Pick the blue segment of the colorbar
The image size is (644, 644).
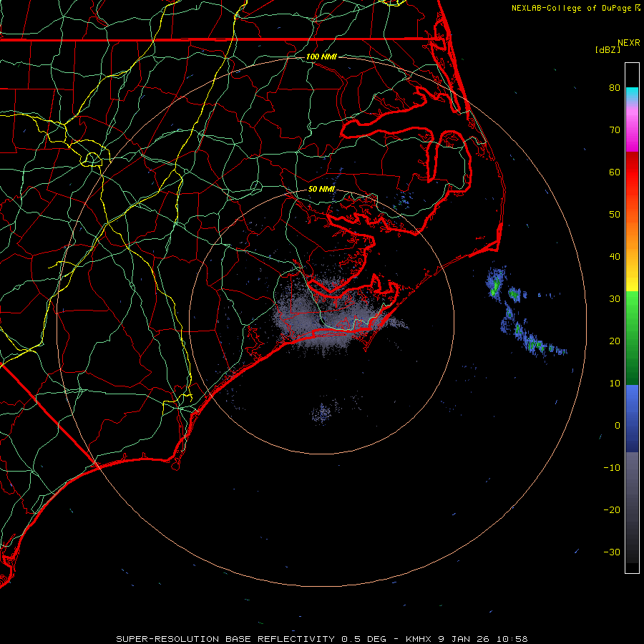[632, 418]
